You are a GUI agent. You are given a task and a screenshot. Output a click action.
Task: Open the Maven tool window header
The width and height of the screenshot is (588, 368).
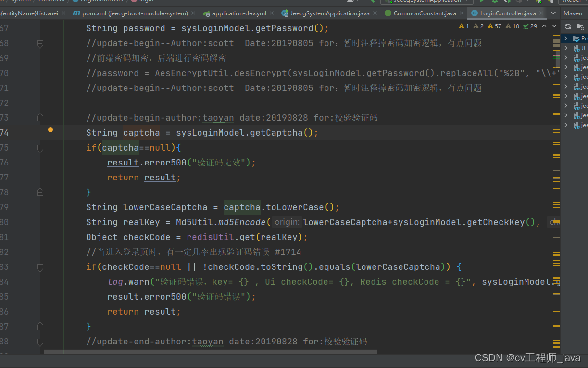(x=572, y=13)
